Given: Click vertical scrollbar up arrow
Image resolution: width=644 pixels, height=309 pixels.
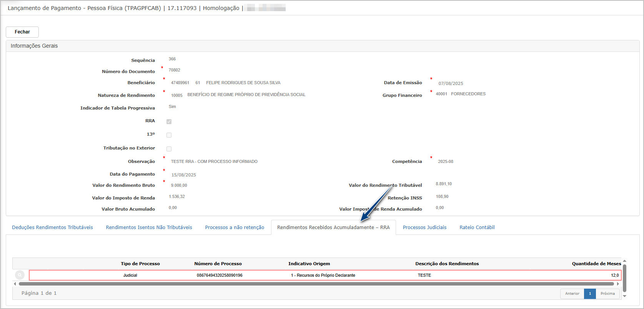Looking at the screenshot, I should click(624, 261).
